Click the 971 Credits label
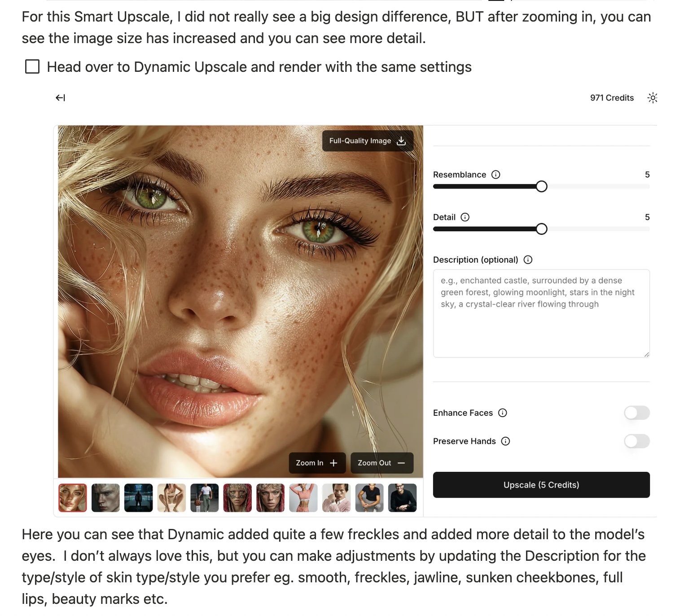 (612, 98)
